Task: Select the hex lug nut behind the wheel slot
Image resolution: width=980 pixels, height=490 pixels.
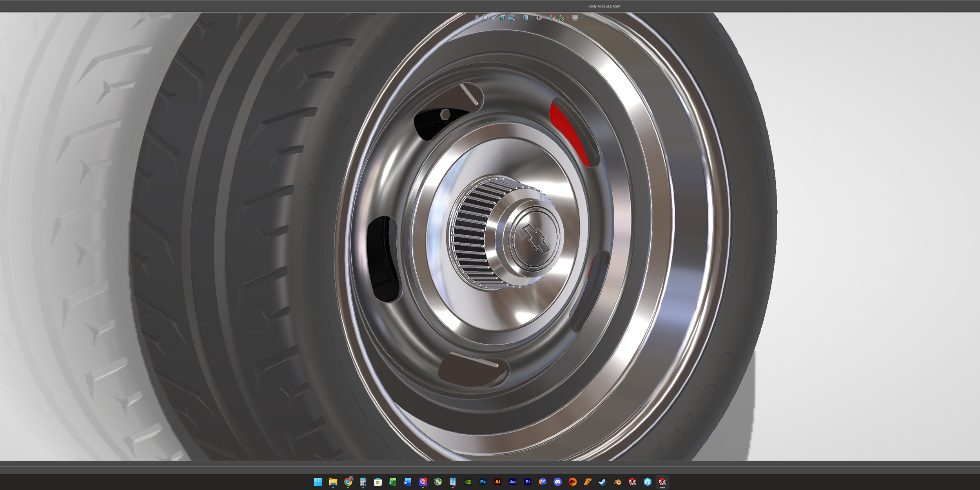Action: pyautogui.click(x=445, y=114)
